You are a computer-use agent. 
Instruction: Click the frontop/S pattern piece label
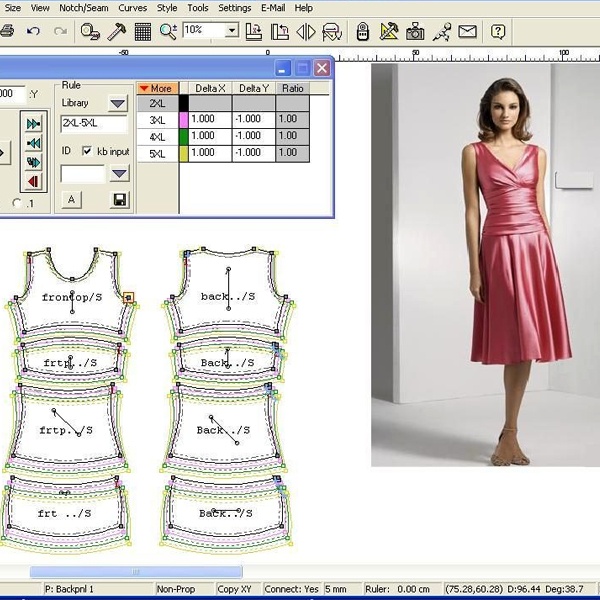72,297
